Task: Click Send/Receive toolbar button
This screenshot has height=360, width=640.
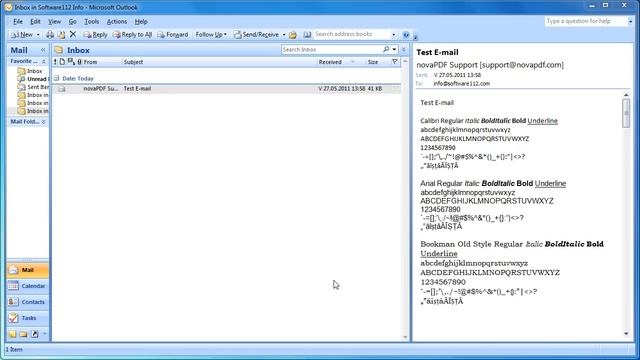Action: [x=256, y=35]
